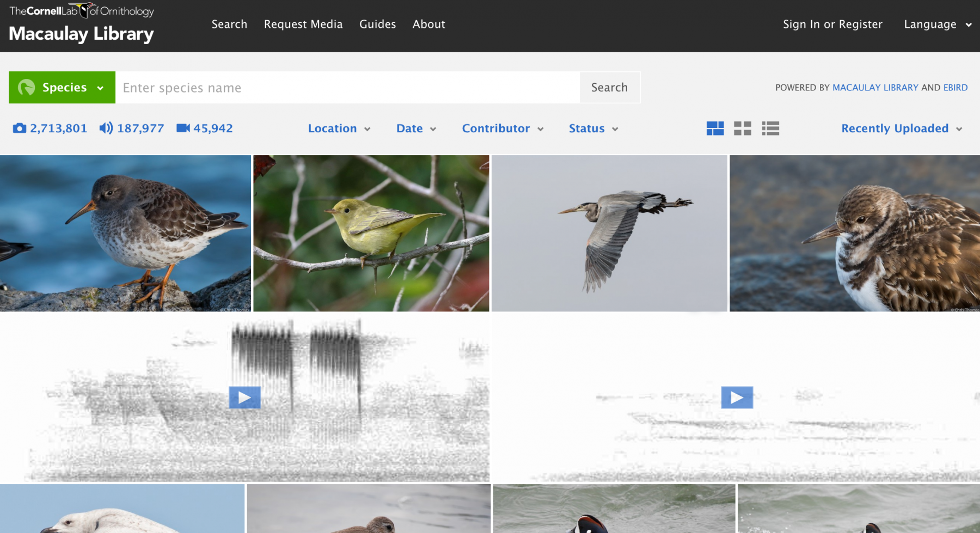Open the flying heron photo
The height and width of the screenshot is (533, 980).
609,233
